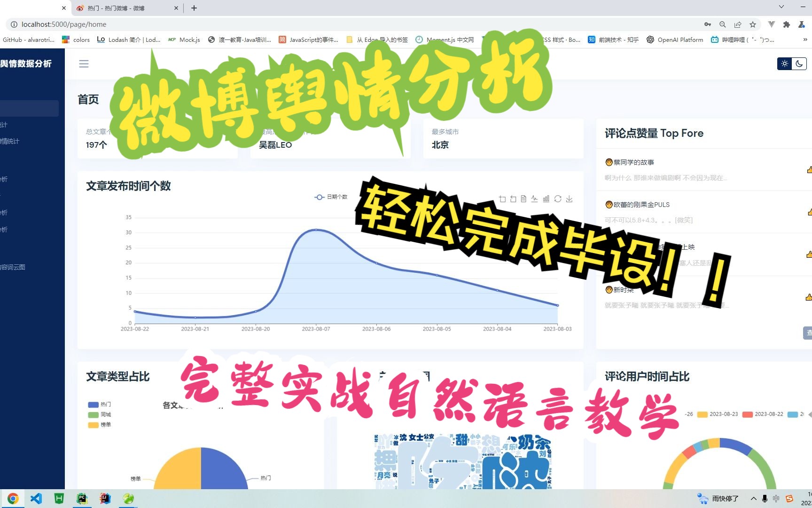Click the chart restore refresh icon
The width and height of the screenshot is (812, 508).
(x=558, y=199)
